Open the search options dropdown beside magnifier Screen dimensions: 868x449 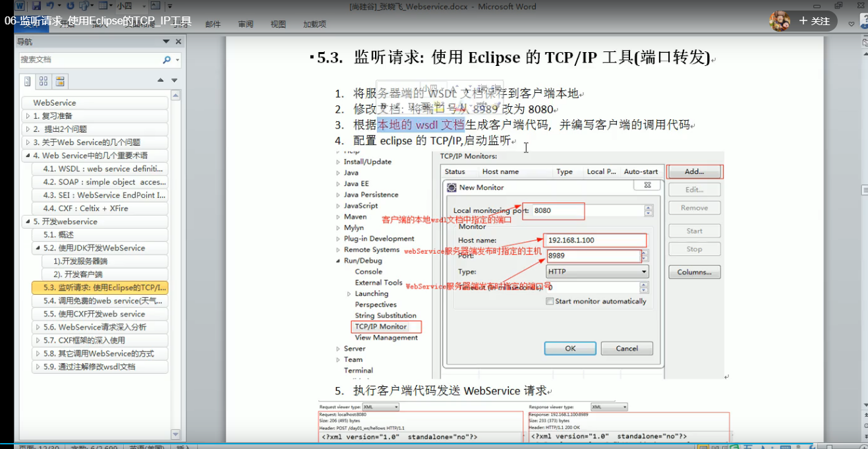tap(177, 59)
